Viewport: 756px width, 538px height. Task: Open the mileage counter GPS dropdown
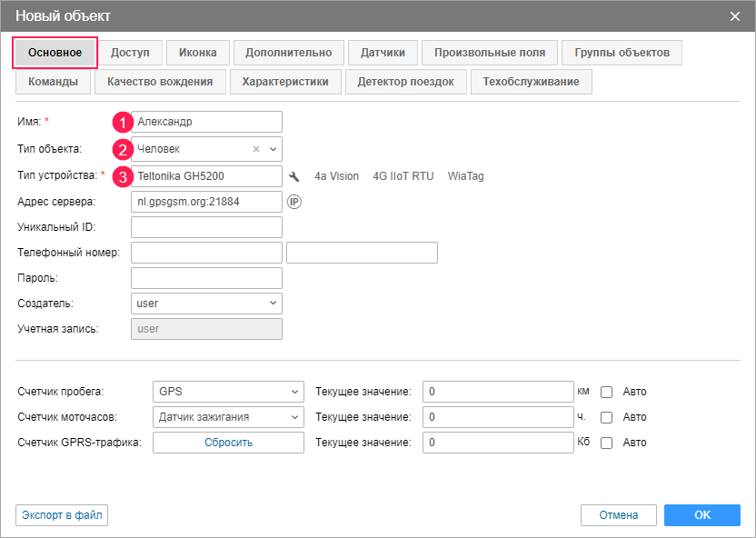[228, 392]
